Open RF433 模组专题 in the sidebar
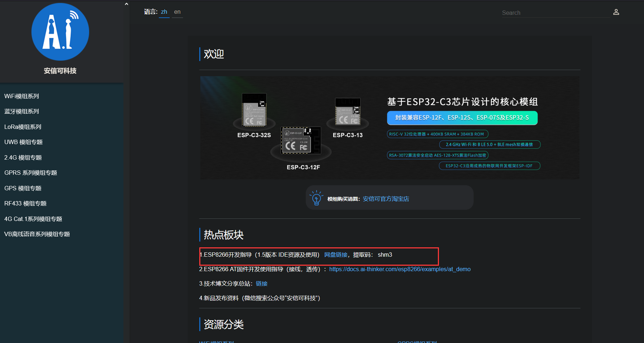Viewport: 644px width, 343px height. (25, 203)
